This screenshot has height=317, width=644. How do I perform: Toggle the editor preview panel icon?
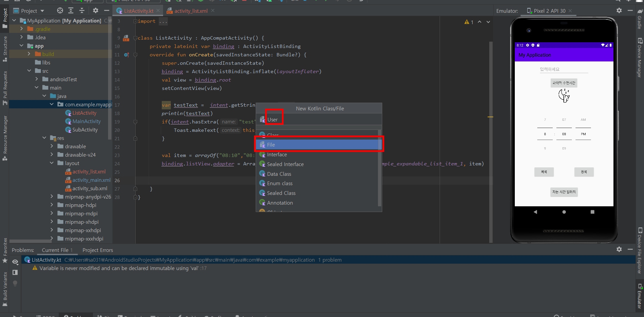(x=15, y=272)
